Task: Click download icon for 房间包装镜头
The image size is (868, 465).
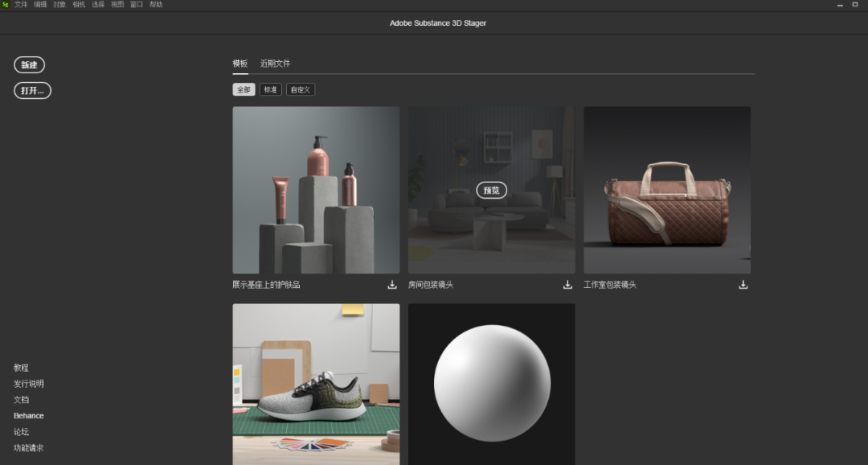Action: 567,285
